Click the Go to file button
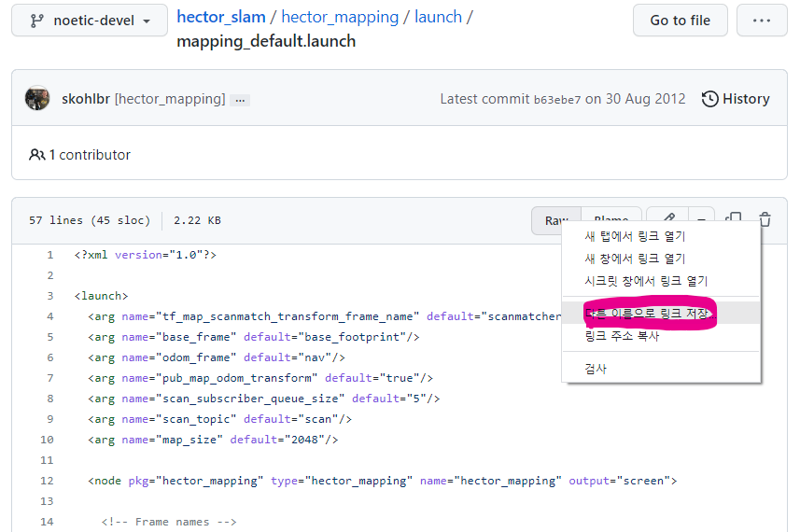 [x=681, y=21]
